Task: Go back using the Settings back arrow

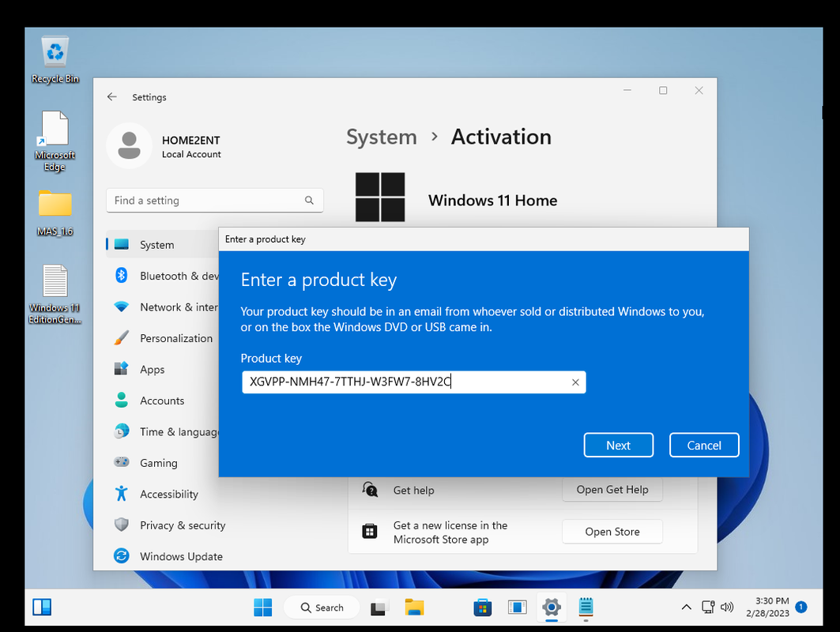Action: [112, 97]
